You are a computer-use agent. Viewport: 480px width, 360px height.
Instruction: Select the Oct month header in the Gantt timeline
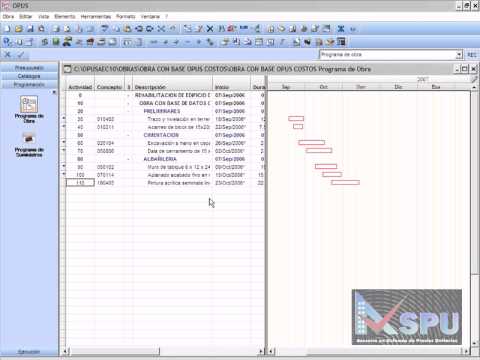click(x=323, y=87)
